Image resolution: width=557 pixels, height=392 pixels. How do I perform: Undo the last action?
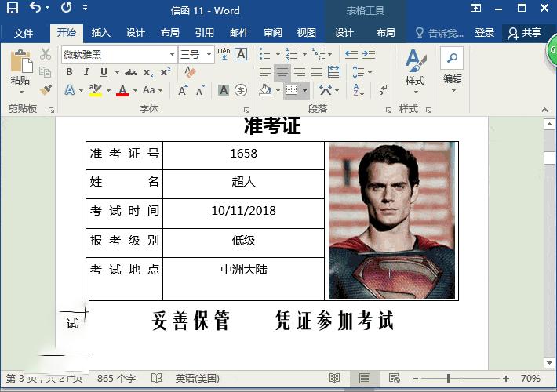pos(35,7)
